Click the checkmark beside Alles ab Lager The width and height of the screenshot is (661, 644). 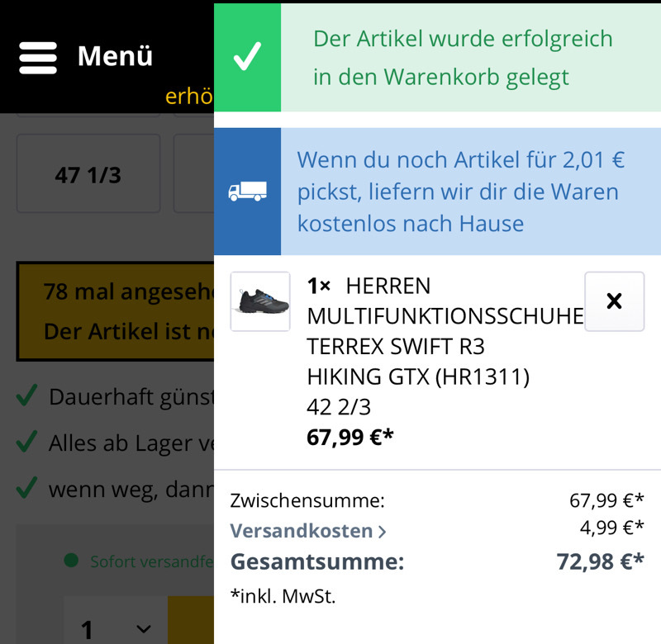(27, 442)
